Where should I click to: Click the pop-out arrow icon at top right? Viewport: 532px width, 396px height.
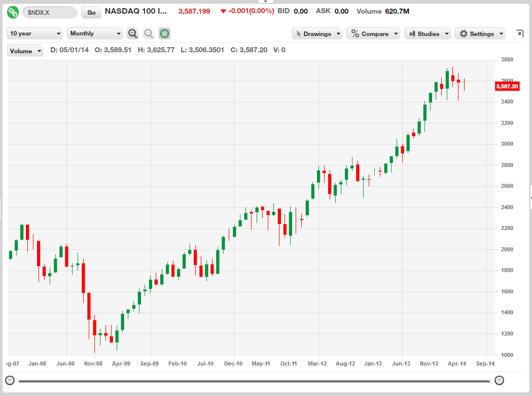click(519, 34)
